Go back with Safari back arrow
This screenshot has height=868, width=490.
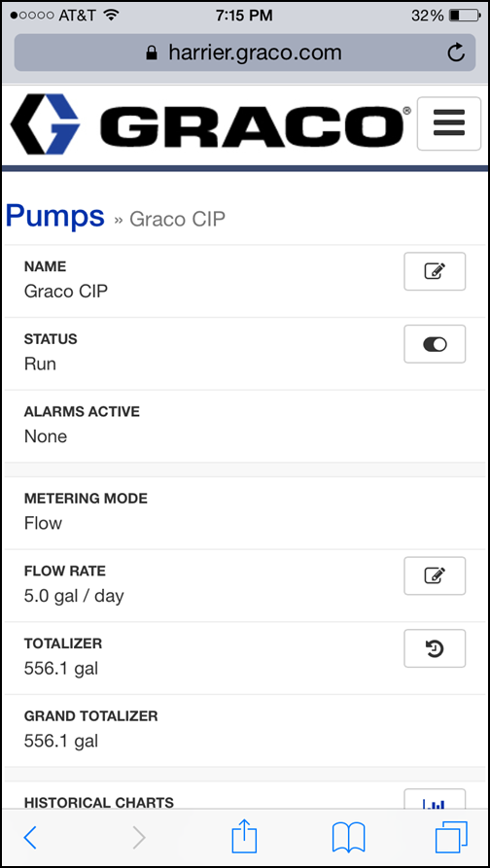pos(30,838)
